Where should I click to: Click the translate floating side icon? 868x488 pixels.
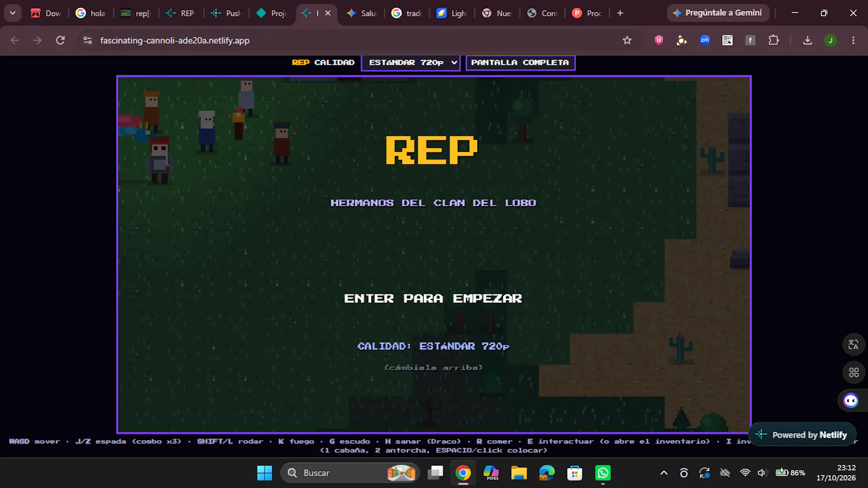[853, 344]
